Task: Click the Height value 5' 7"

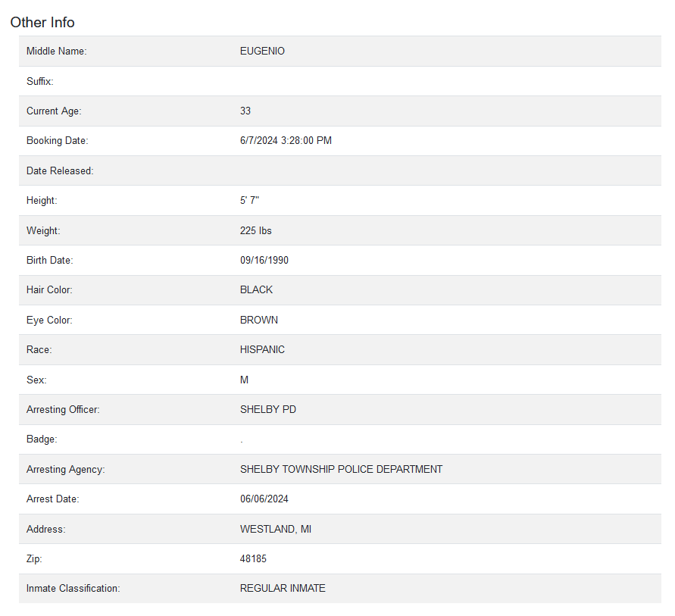Action: tap(249, 201)
